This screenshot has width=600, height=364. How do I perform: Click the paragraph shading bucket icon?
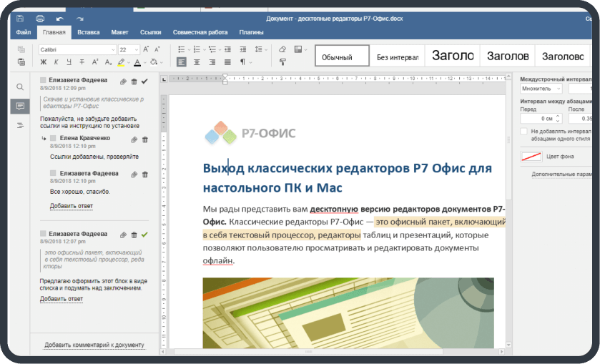pos(154,62)
